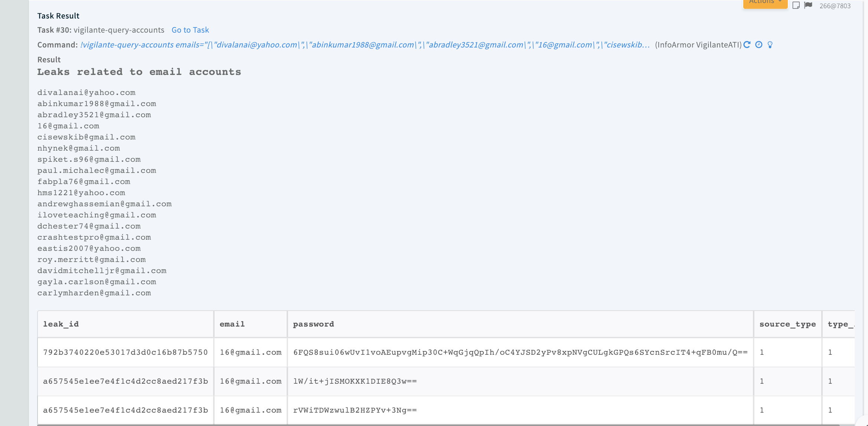Click the password column header
868x426 pixels.
click(313, 324)
